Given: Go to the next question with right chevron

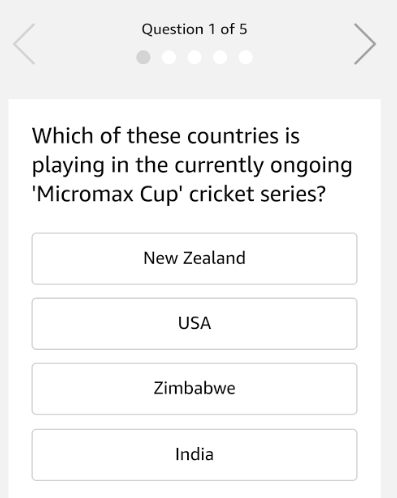Looking at the screenshot, I should tap(365, 44).
